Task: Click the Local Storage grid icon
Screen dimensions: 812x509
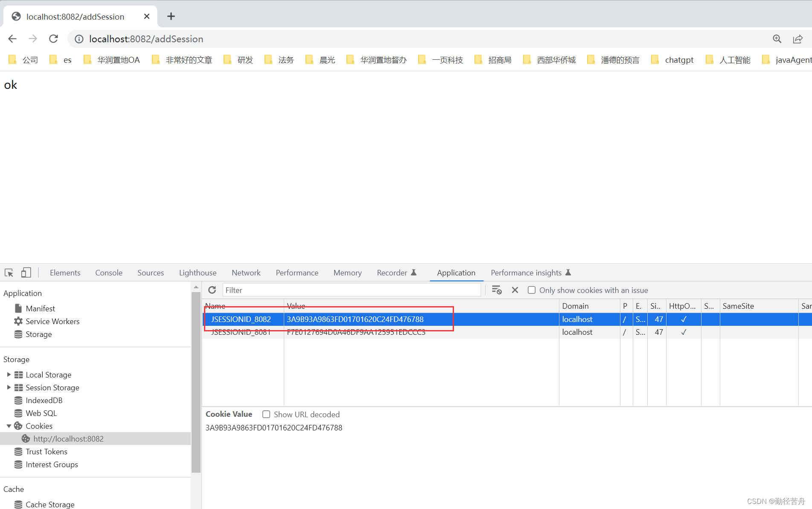Action: coord(18,374)
